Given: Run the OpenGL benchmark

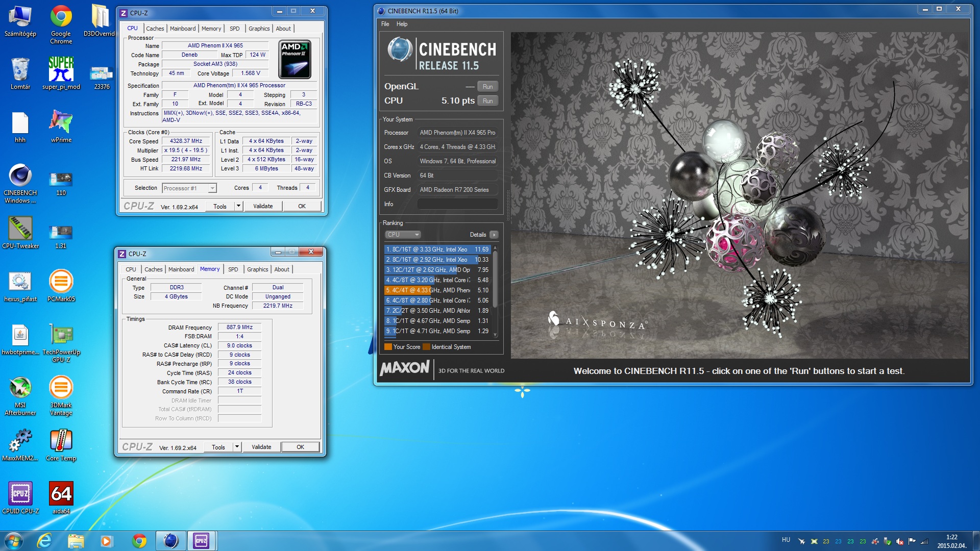Looking at the screenshot, I should coord(487,86).
